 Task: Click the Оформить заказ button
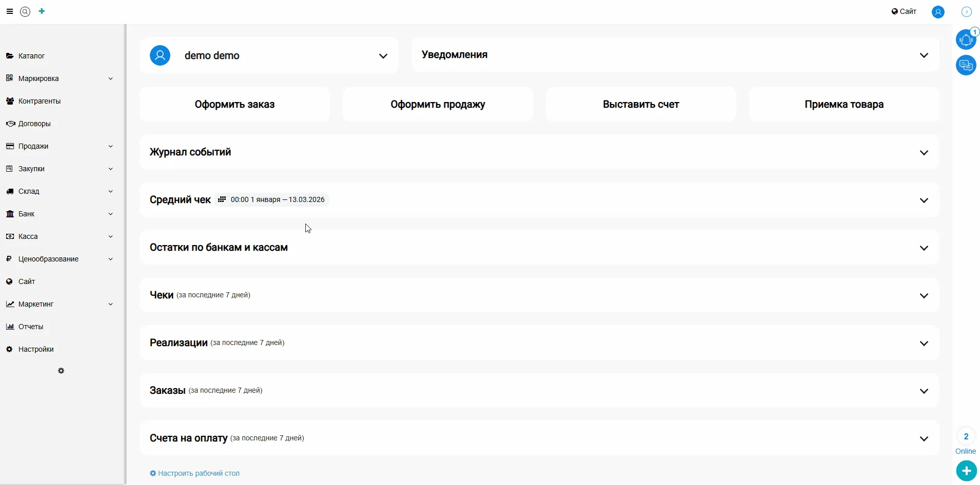tap(234, 104)
